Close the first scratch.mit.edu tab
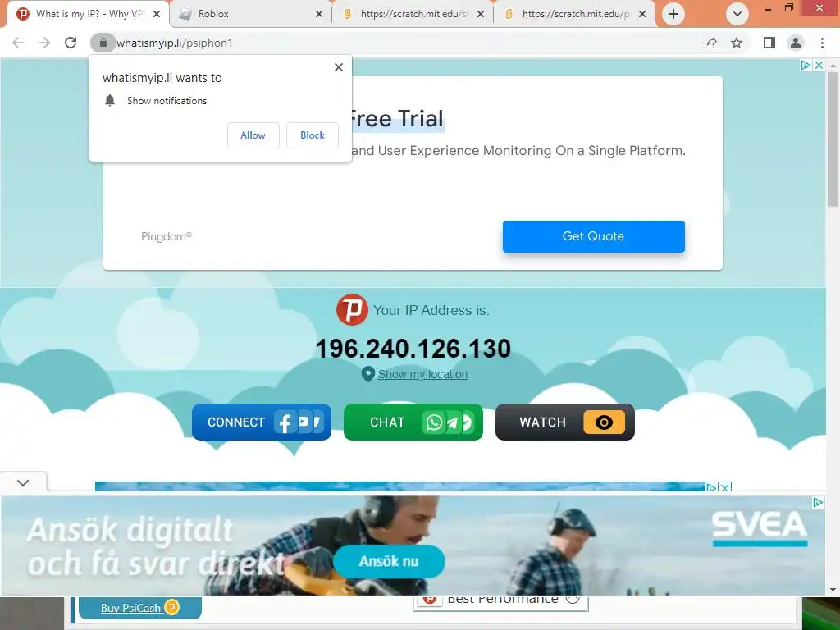This screenshot has width=840, height=630. point(481,14)
